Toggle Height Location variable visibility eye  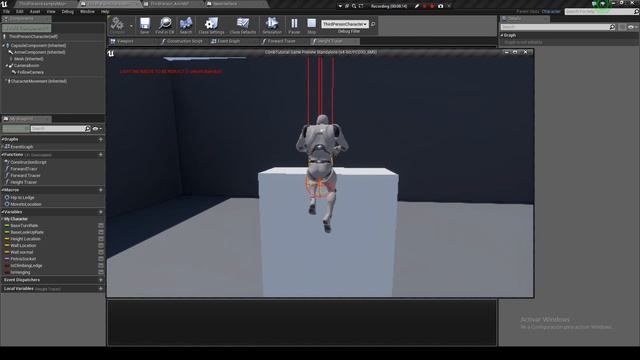coord(101,239)
